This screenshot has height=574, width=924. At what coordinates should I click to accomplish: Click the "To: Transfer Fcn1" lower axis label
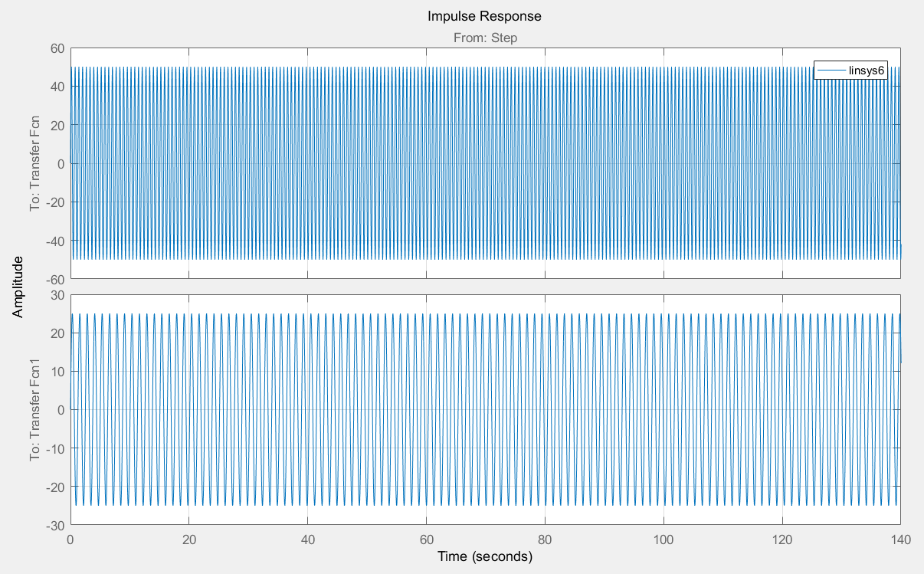pyautogui.click(x=34, y=409)
